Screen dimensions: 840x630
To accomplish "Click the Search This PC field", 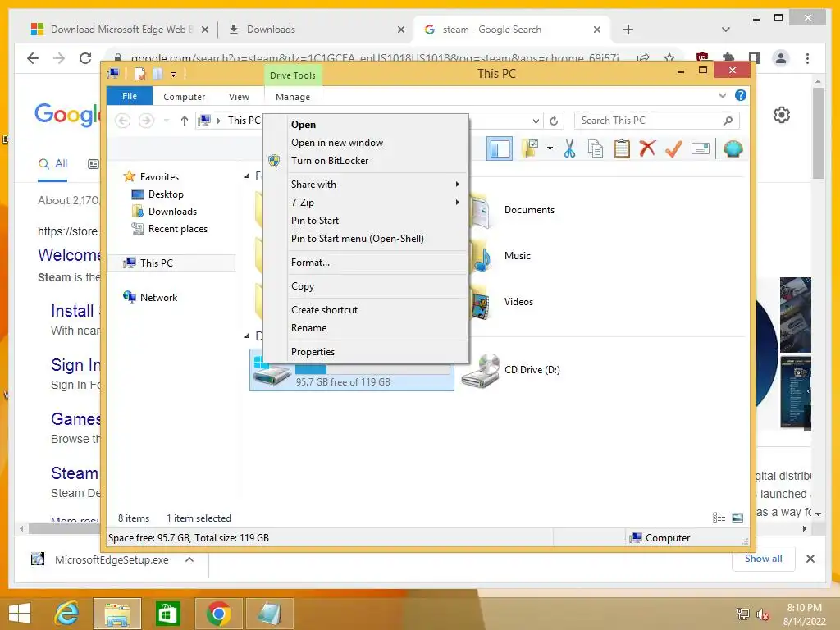I will (x=657, y=121).
